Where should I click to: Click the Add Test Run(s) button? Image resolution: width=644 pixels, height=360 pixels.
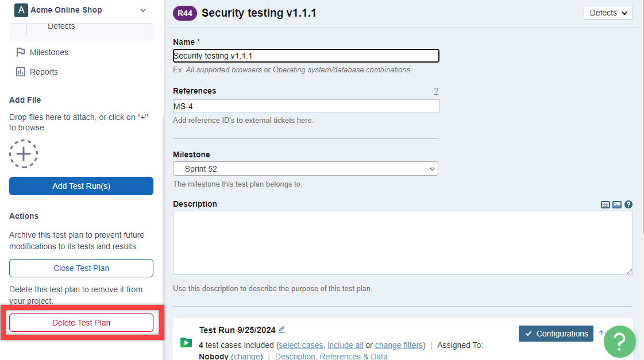tap(81, 186)
